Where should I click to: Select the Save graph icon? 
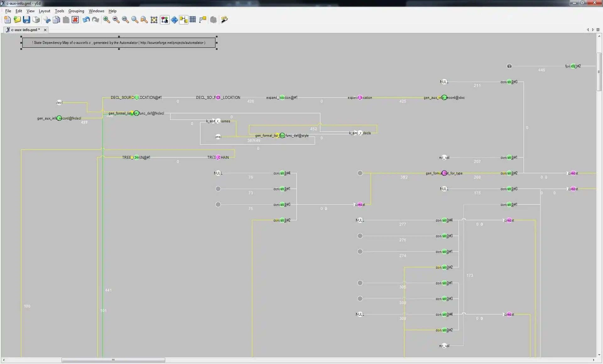27,19
